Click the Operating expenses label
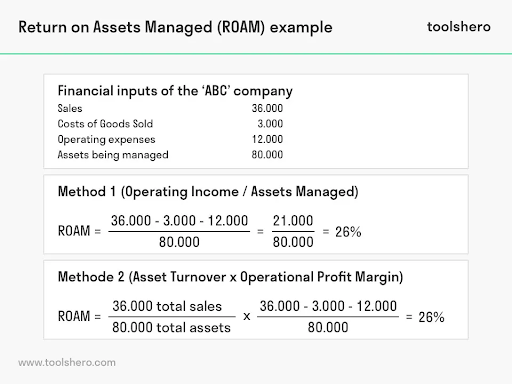The image size is (512, 384). (x=106, y=139)
